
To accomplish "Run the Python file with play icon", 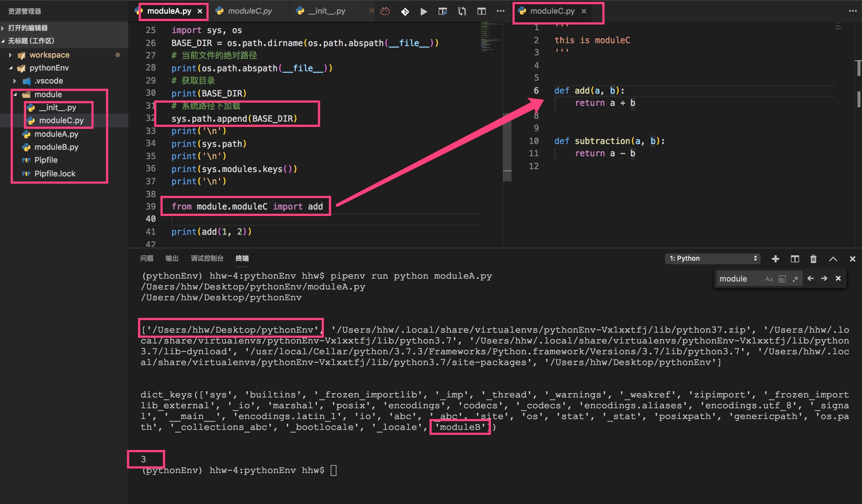I will pos(424,12).
